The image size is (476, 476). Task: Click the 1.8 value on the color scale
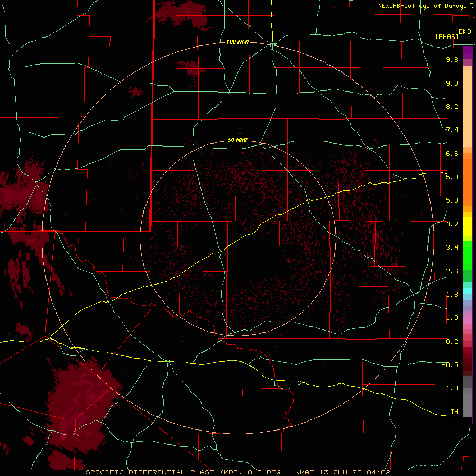coord(452,295)
